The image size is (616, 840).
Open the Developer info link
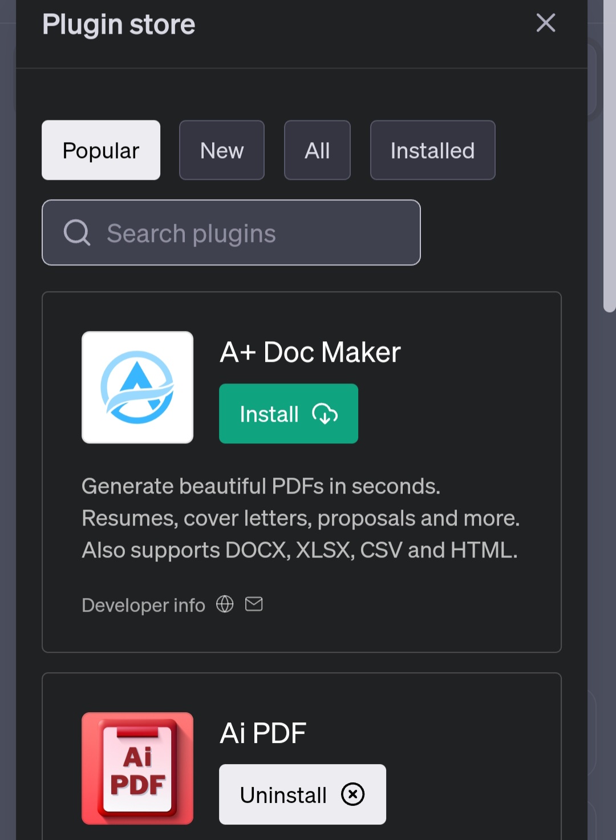coord(144,605)
